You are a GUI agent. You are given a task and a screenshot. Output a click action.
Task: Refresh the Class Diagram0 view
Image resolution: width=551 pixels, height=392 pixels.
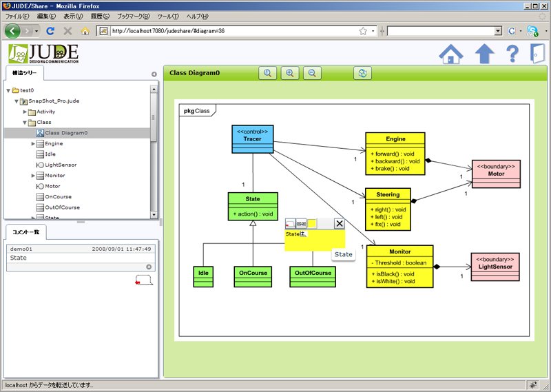point(362,73)
